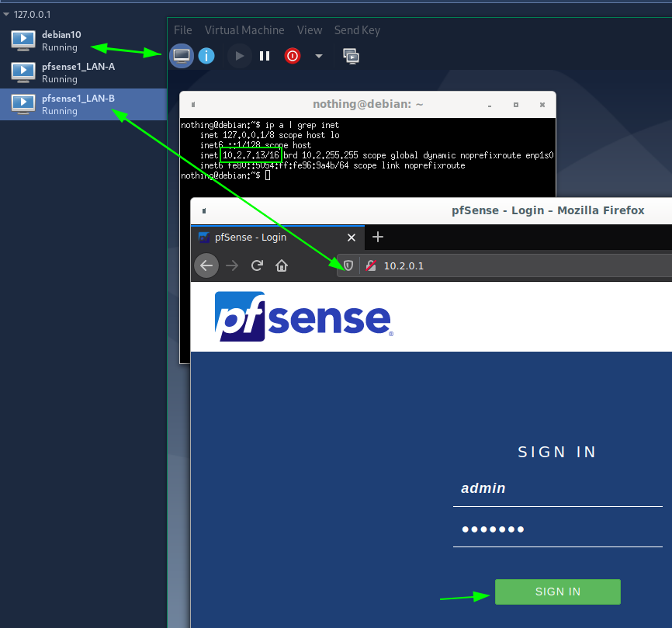The width and height of the screenshot is (672, 628).
Task: Minimize the debian terminal window
Action: (x=490, y=105)
